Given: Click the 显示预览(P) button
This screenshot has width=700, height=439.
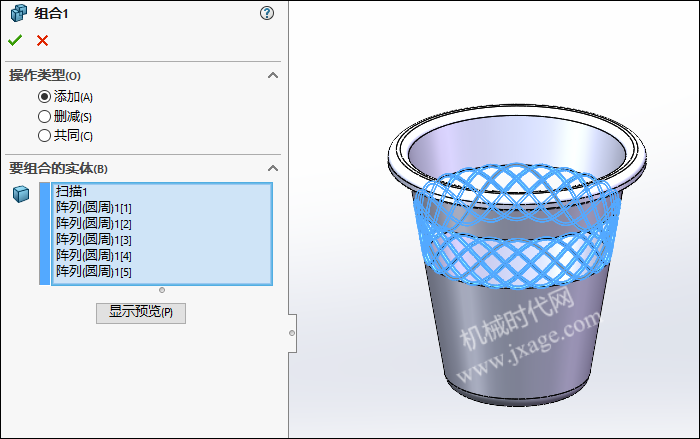Looking at the screenshot, I should tap(141, 313).
